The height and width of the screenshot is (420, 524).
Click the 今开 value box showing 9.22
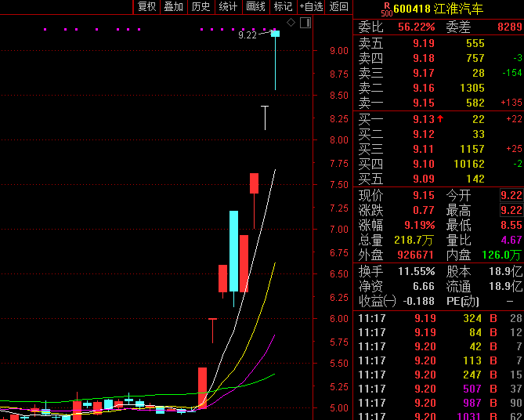tap(511, 195)
